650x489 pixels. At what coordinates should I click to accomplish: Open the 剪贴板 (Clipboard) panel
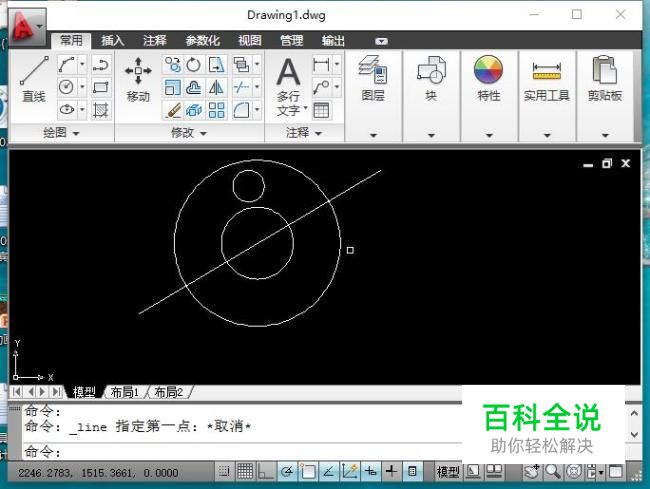pyautogui.click(x=605, y=79)
